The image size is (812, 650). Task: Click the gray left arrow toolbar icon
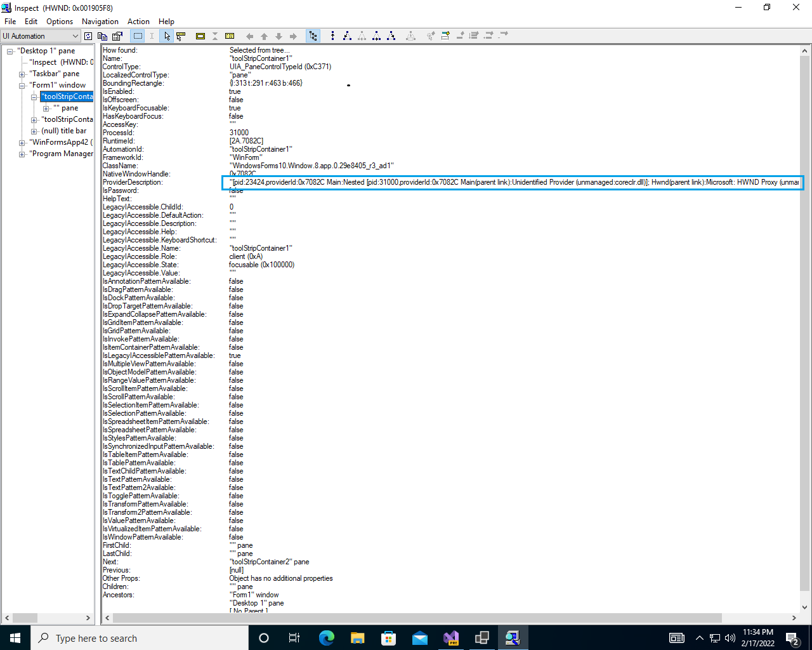249,36
